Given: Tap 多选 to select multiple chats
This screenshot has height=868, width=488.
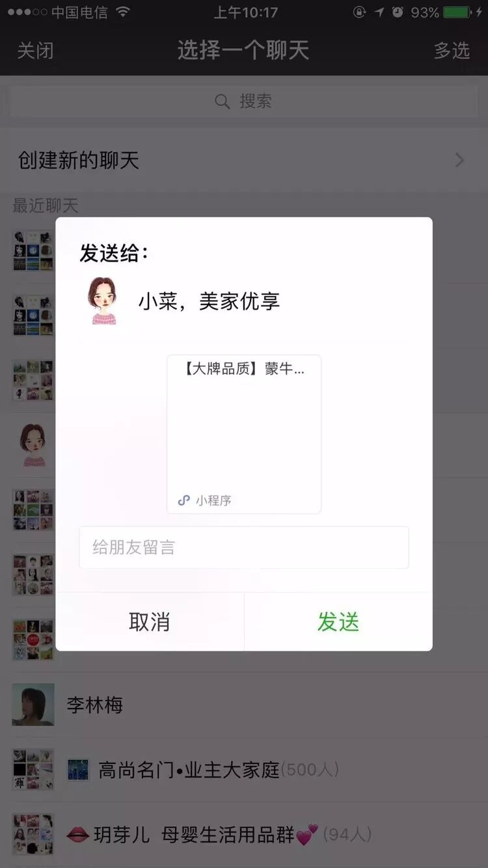Looking at the screenshot, I should pos(452,50).
